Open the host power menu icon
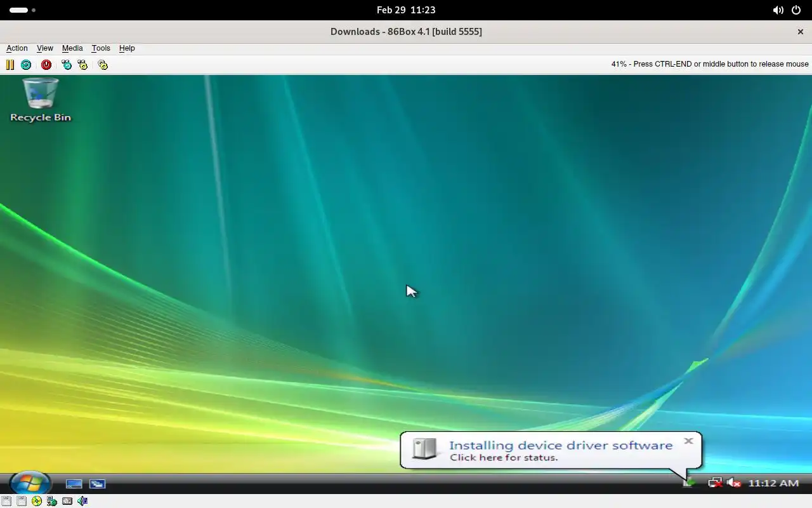This screenshot has width=812, height=508. pos(796,10)
